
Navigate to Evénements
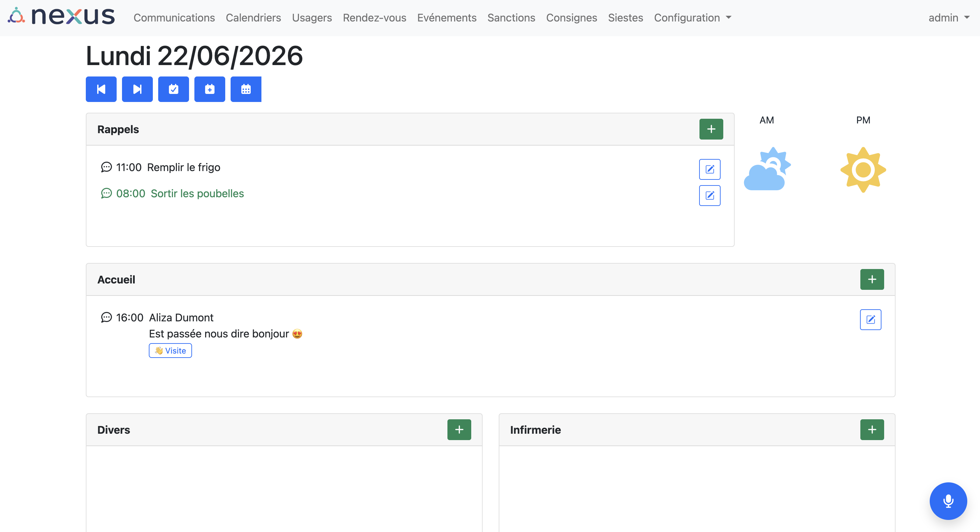447,17
